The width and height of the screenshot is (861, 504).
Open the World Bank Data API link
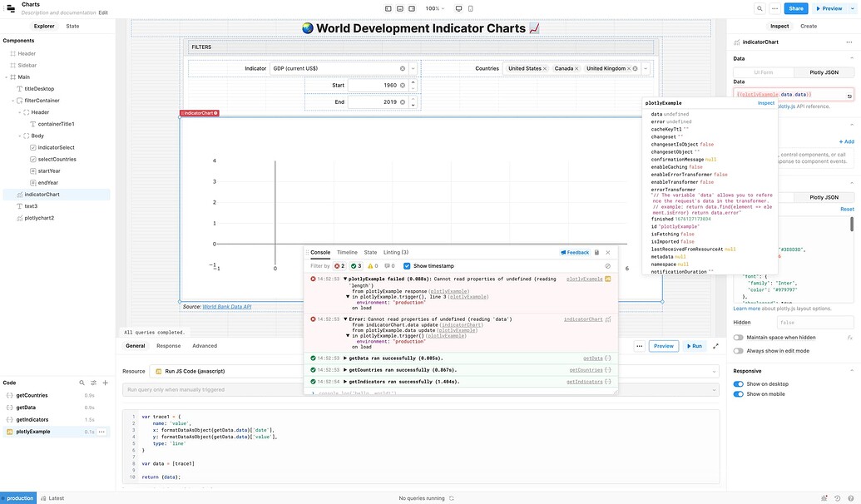click(x=228, y=305)
